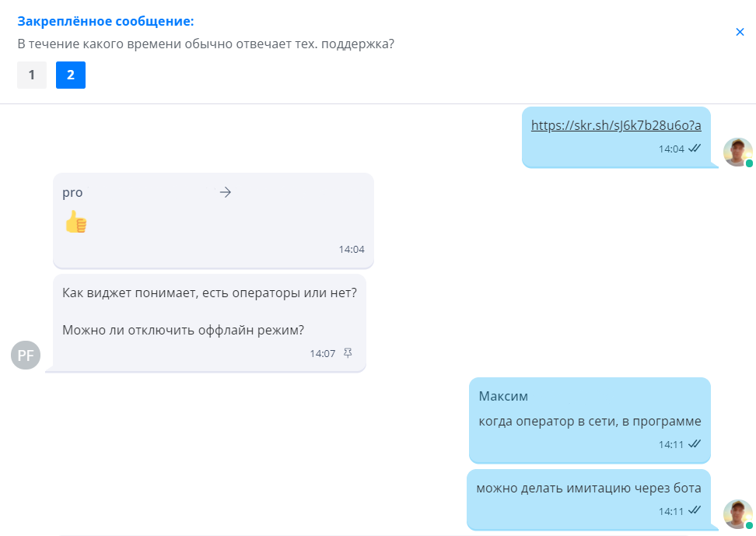
Task: Click the pin icon beside 14:07
Action: 348,353
